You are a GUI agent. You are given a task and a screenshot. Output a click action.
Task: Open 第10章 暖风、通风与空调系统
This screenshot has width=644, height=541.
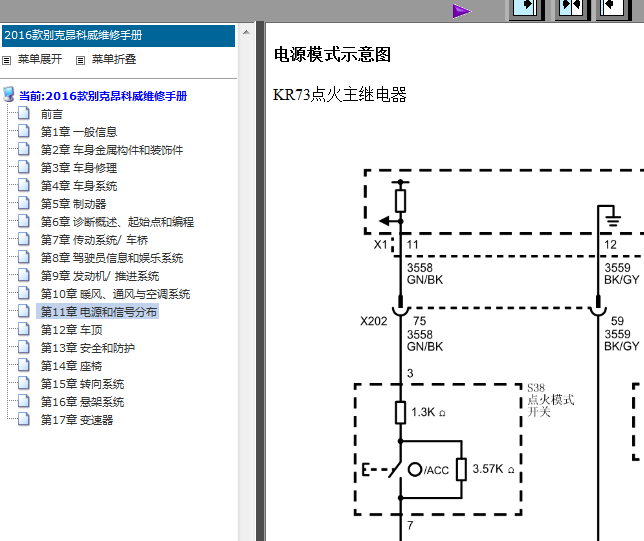point(115,294)
